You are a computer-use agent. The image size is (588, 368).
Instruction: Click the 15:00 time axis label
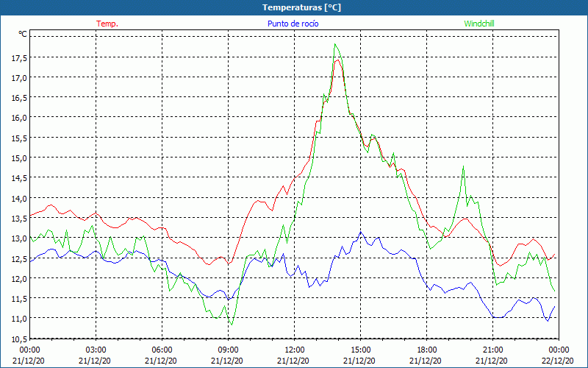click(x=360, y=350)
